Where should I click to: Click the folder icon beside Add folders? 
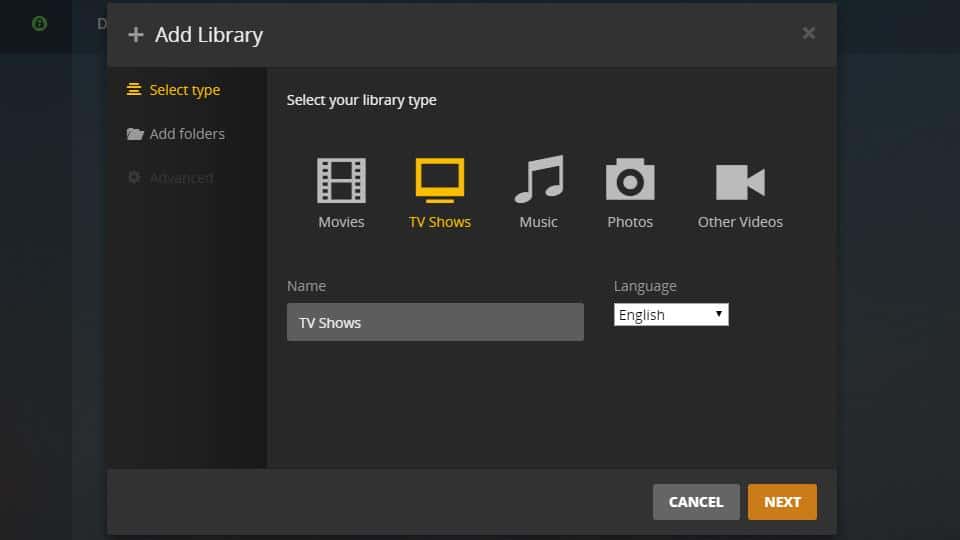[135, 134]
